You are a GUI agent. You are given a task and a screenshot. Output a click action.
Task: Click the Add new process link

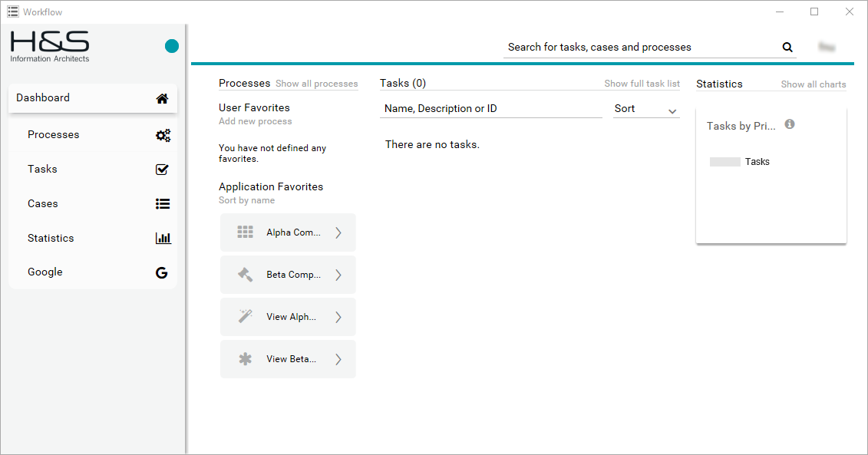255,121
